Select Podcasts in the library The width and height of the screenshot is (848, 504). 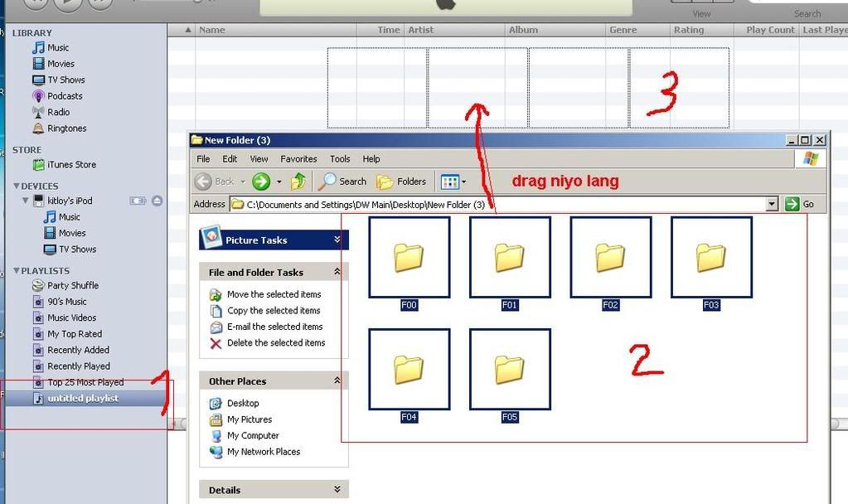click(65, 96)
